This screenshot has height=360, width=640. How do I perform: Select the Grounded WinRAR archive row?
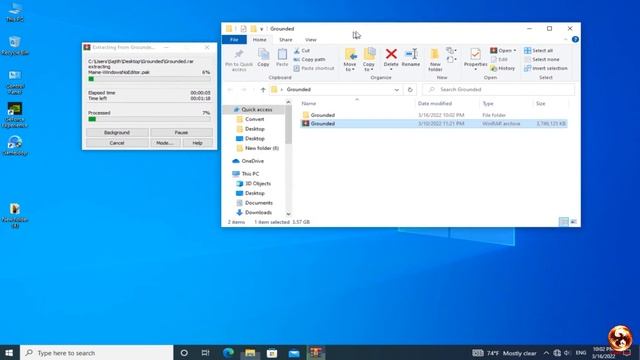tap(433, 124)
